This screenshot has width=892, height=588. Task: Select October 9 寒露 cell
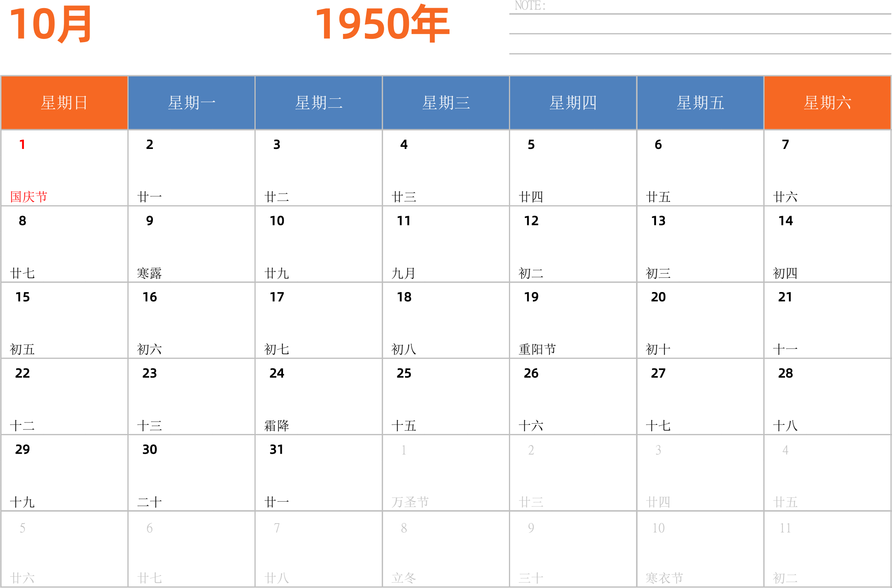click(191, 244)
